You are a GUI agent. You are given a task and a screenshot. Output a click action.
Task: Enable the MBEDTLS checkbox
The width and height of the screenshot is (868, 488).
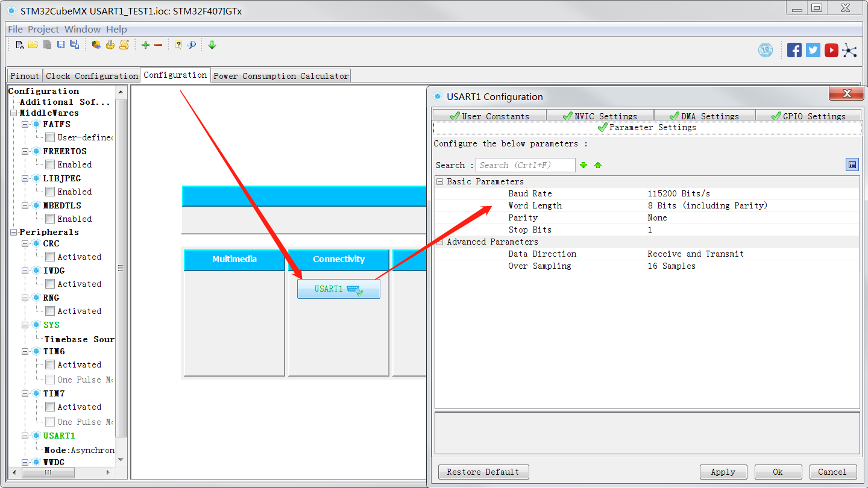50,219
